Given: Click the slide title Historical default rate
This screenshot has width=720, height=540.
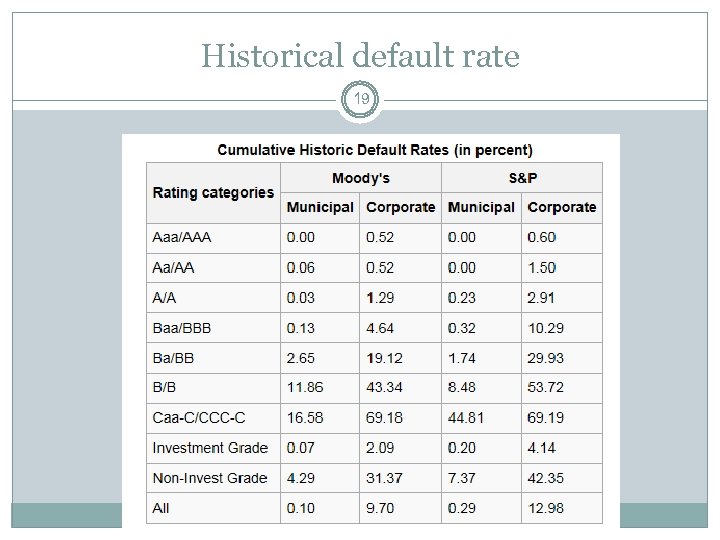Looking at the screenshot, I should click(360, 56).
